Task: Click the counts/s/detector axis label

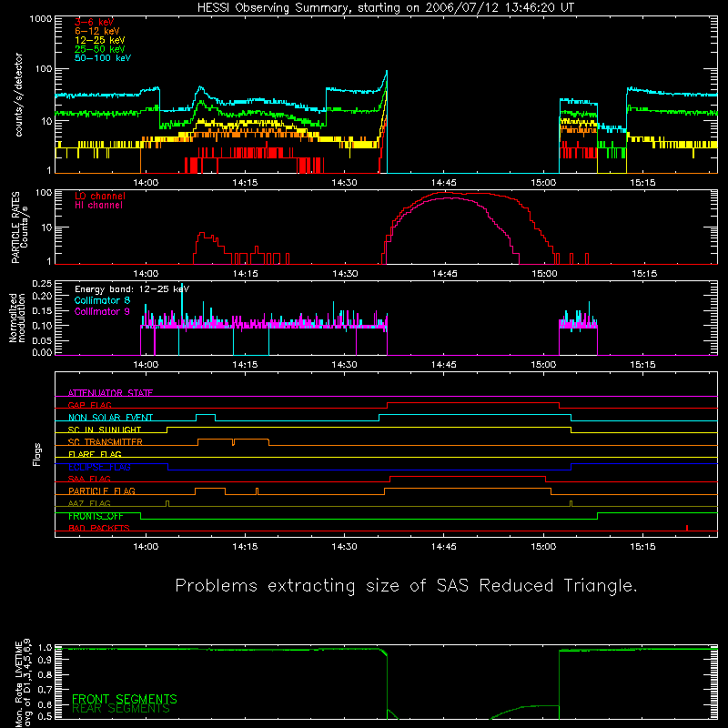Action: tap(18, 95)
